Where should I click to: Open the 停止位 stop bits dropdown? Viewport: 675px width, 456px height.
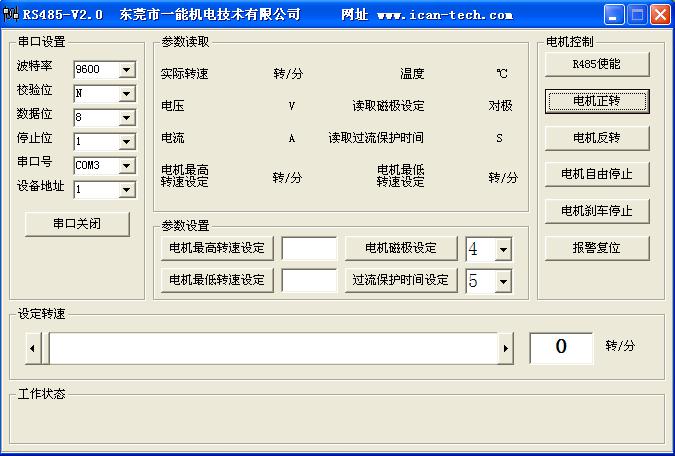[x=127, y=141]
